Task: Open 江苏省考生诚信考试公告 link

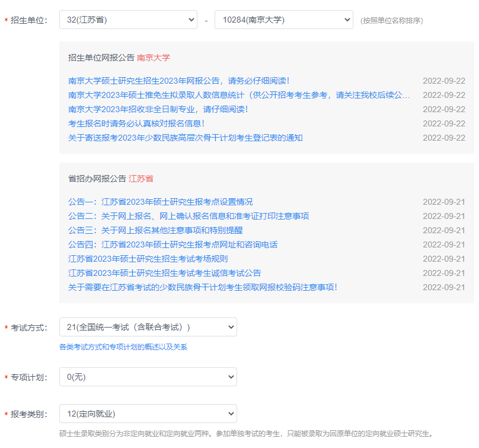Action: 164,273
